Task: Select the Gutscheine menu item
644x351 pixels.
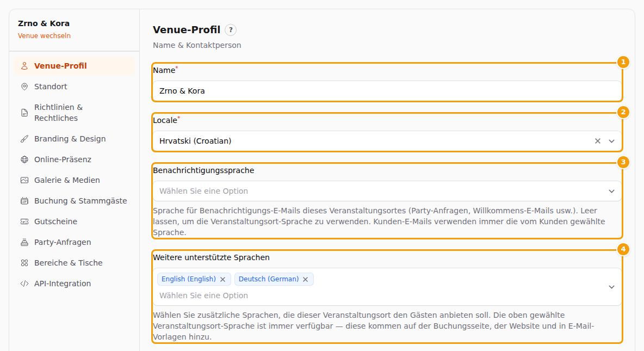Action: pyautogui.click(x=74, y=221)
